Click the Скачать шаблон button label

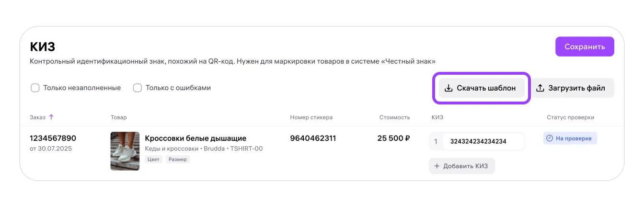486,88
